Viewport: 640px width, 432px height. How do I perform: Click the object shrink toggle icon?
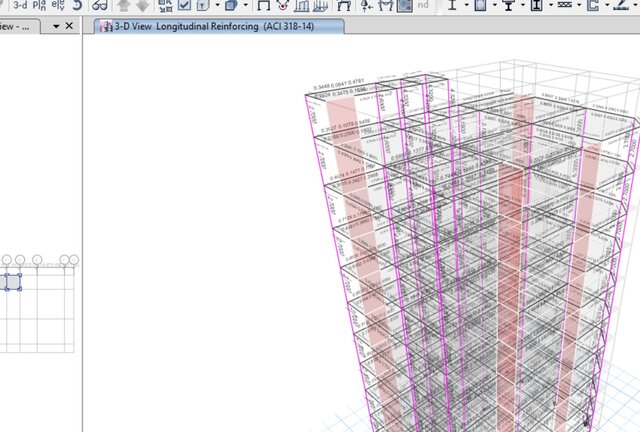tap(164, 5)
